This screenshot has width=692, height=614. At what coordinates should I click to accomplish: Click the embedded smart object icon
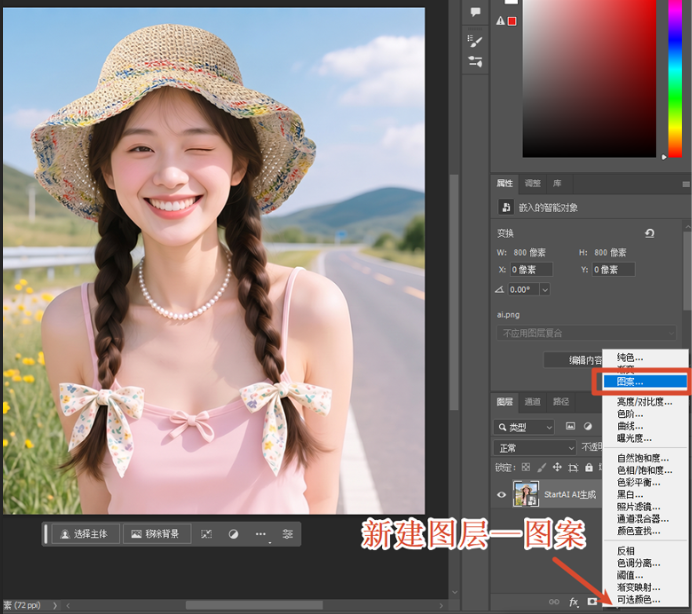[506, 207]
